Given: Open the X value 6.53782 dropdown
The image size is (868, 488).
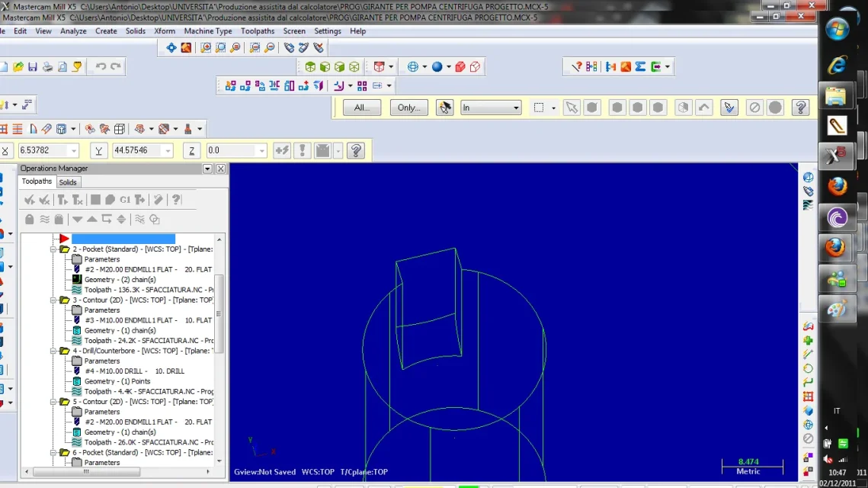Looking at the screenshot, I should tap(74, 151).
